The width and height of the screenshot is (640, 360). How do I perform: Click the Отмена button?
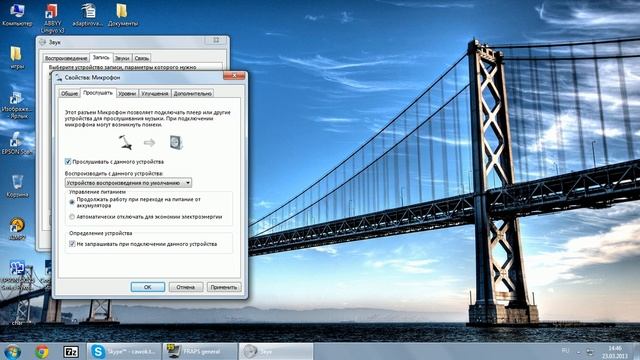186,287
